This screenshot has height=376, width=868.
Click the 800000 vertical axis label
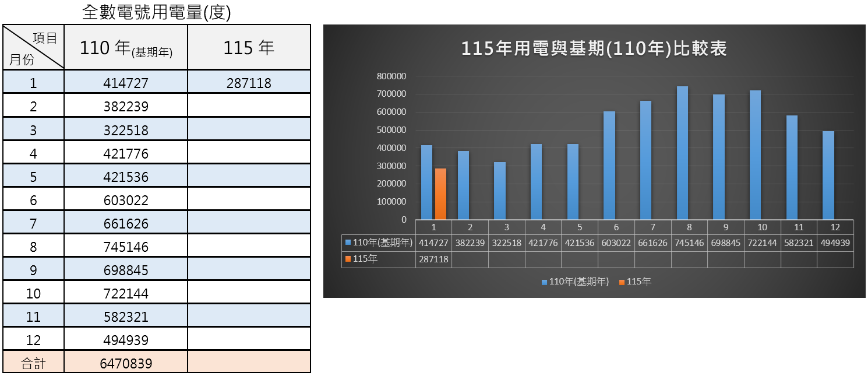(x=391, y=76)
